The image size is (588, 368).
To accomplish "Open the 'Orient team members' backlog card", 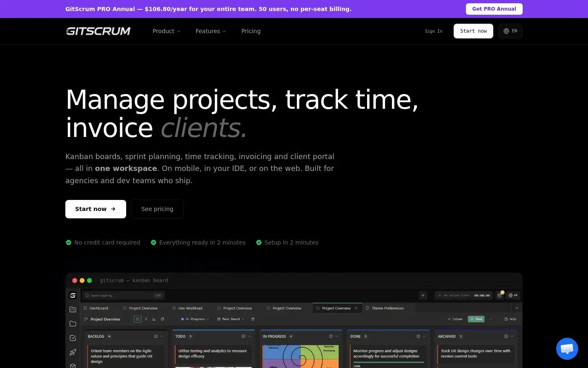I will coord(126,356).
